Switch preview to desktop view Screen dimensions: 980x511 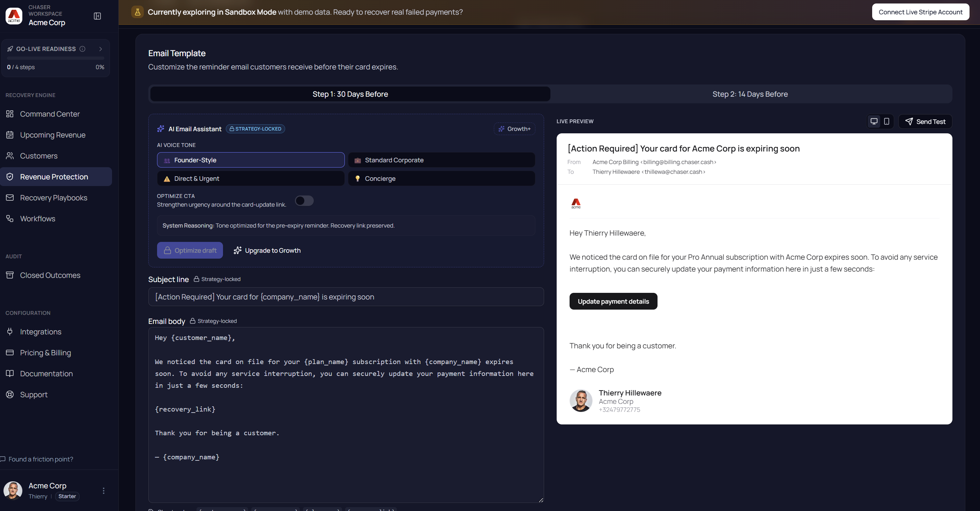tap(874, 121)
